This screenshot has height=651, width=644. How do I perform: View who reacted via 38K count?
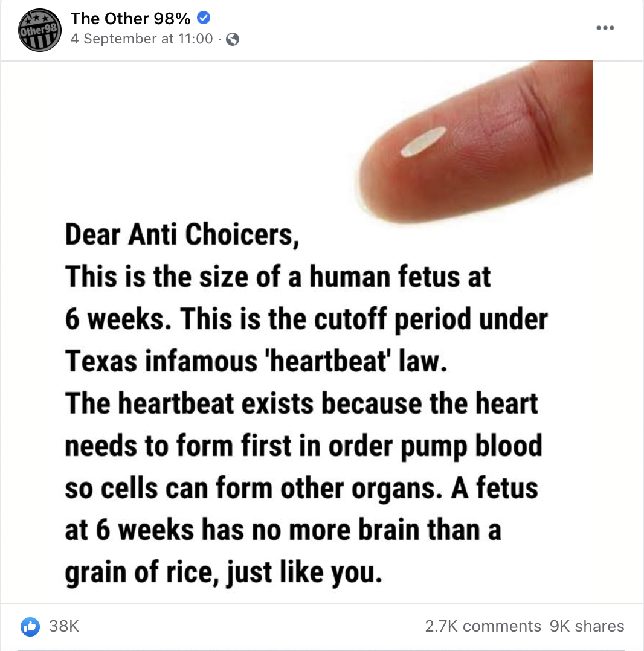click(x=63, y=626)
